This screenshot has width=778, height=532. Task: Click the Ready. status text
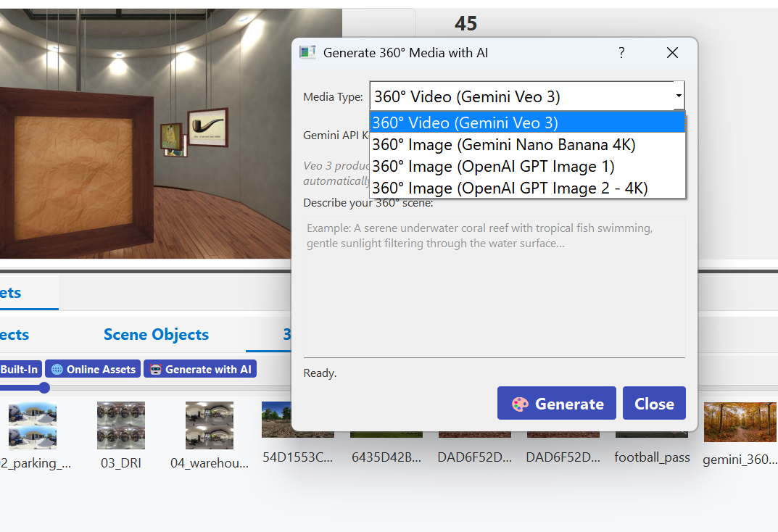coord(320,373)
